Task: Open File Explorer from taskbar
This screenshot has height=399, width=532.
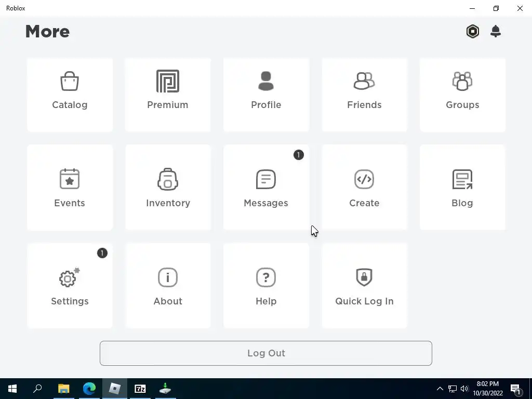Action: pyautogui.click(x=63, y=389)
